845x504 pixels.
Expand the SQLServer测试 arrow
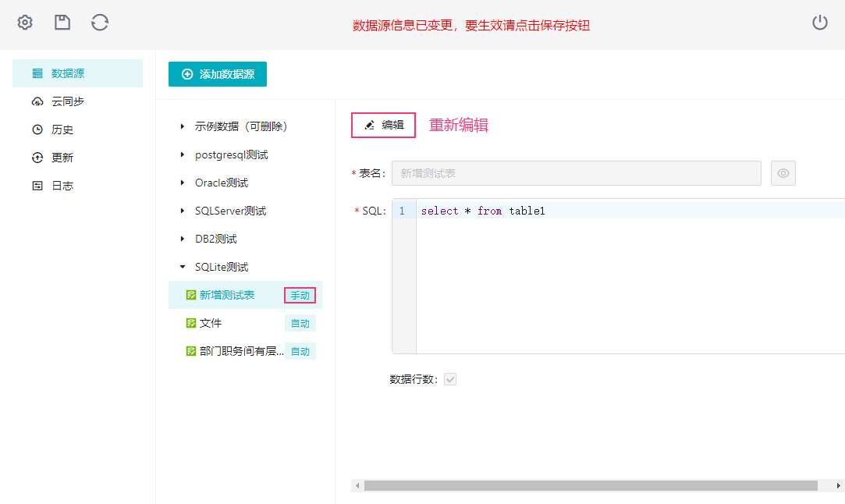click(182, 211)
